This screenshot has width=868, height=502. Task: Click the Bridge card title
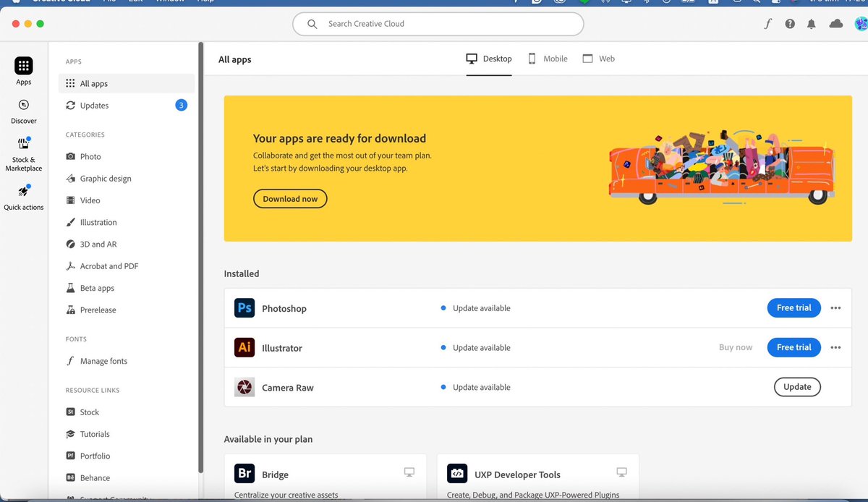[275, 475]
